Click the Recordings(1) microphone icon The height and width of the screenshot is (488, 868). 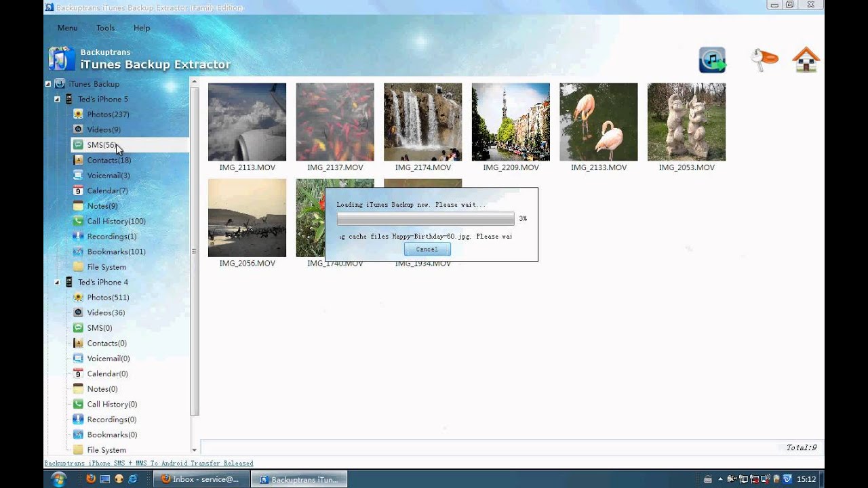(78, 237)
